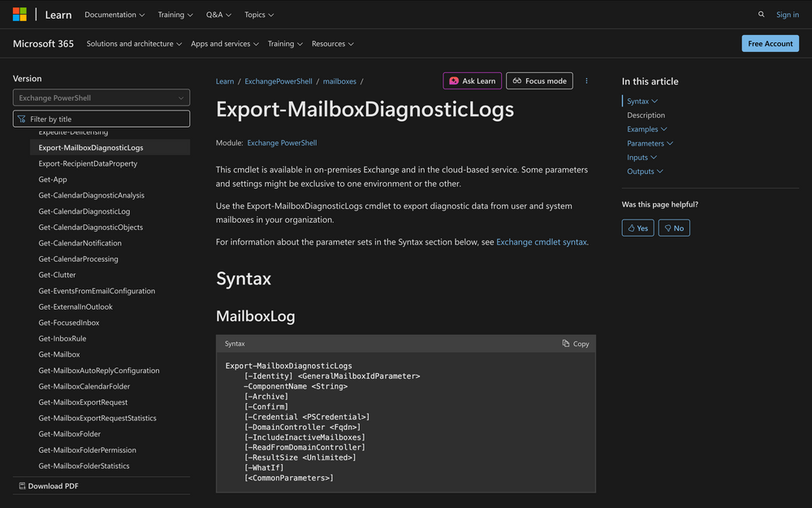
Task: Click inside the Filter by title field
Action: [x=101, y=118]
